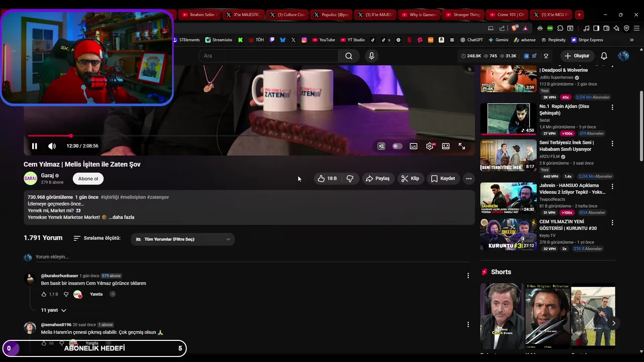Open the Jahrein HANSUO Açıklama video thumbnail
The width and height of the screenshot is (644, 362).
coord(508,198)
